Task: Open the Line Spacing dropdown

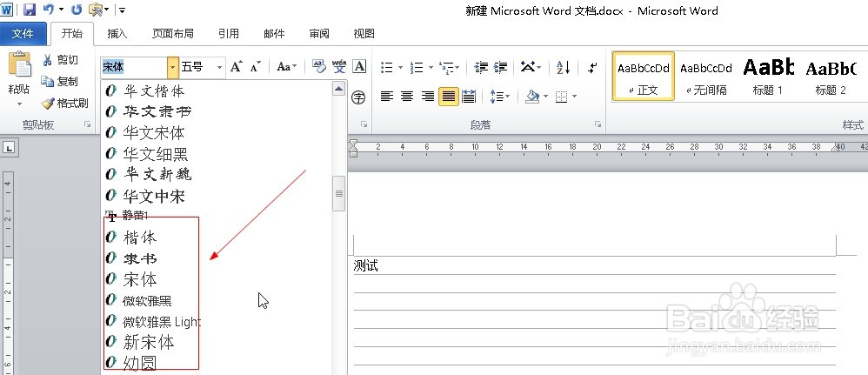Action: [x=500, y=97]
